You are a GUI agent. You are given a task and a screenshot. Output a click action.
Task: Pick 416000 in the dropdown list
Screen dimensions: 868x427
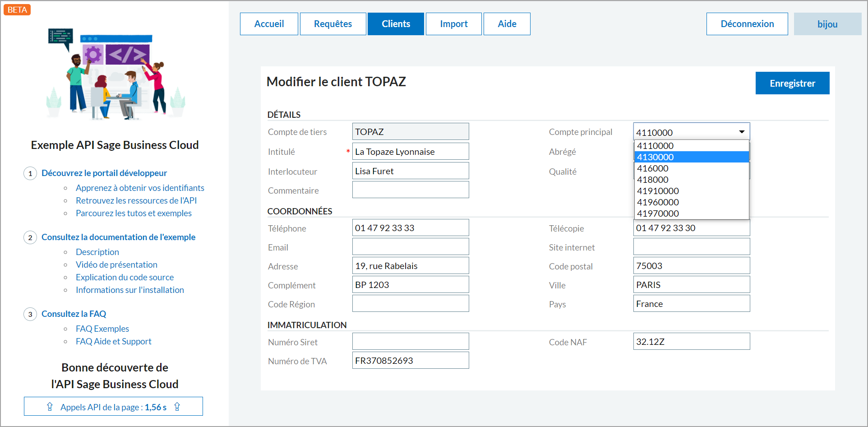click(x=692, y=168)
